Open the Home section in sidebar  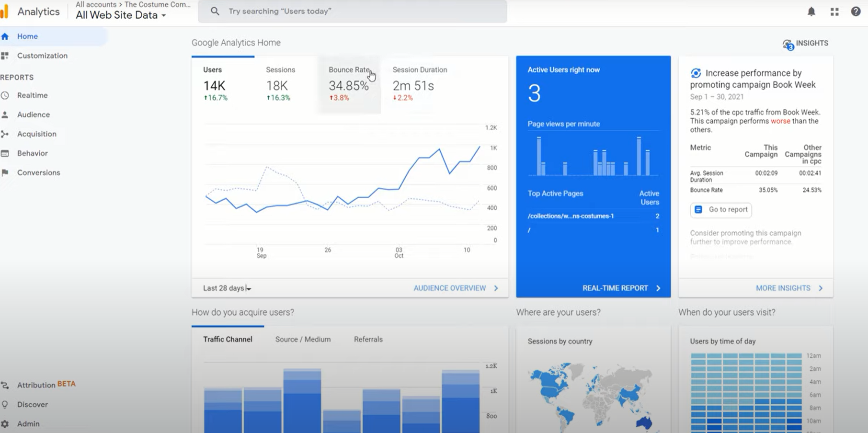pyautogui.click(x=27, y=36)
